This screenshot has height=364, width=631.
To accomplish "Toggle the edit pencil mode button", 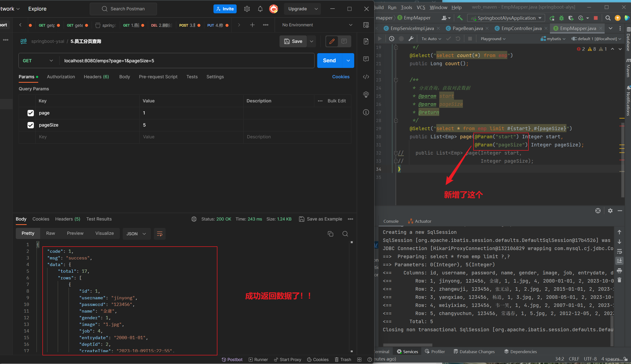I will [x=332, y=41].
